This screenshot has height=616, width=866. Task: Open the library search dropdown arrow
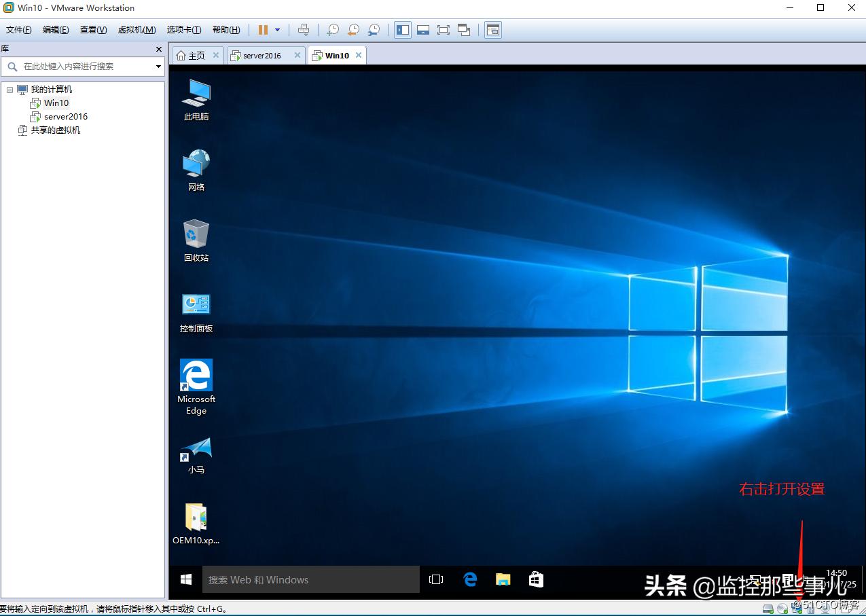[158, 66]
